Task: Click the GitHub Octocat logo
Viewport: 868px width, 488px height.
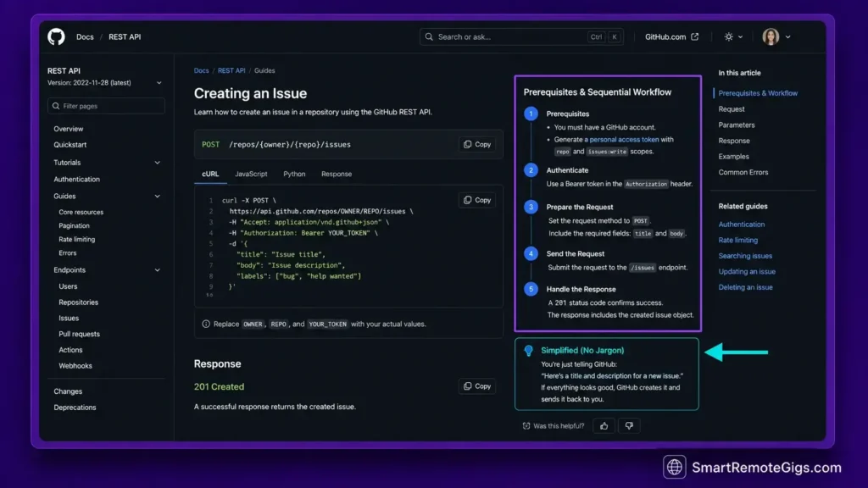Action: click(56, 36)
